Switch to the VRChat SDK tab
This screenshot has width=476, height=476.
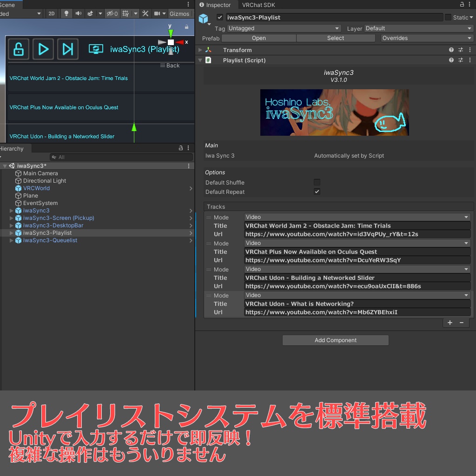258,5
